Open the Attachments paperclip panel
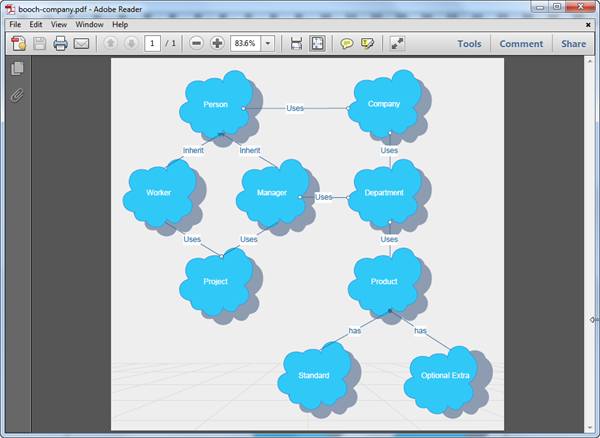Viewport: 600px width, 438px height. (x=16, y=96)
